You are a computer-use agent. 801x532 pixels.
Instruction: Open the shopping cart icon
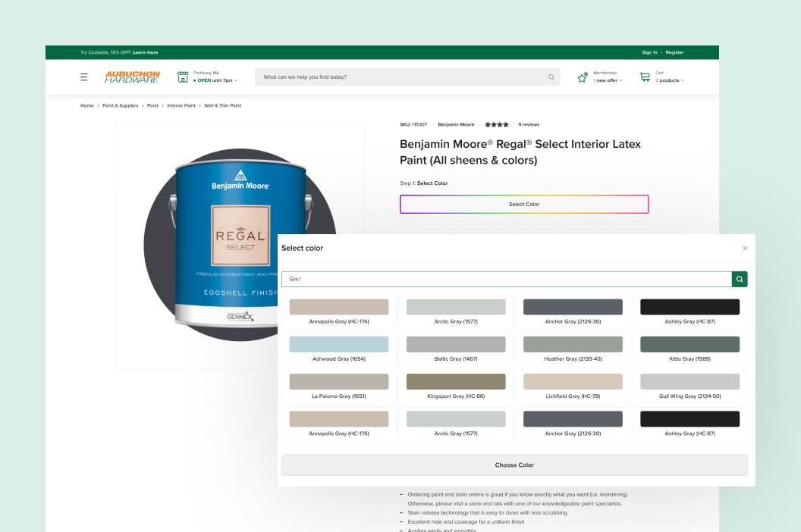(646, 77)
